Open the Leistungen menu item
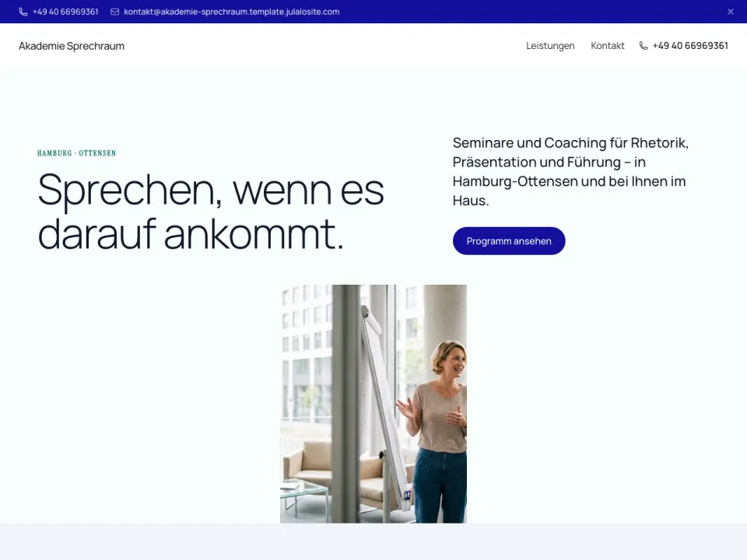This screenshot has width=747, height=560. coord(550,46)
